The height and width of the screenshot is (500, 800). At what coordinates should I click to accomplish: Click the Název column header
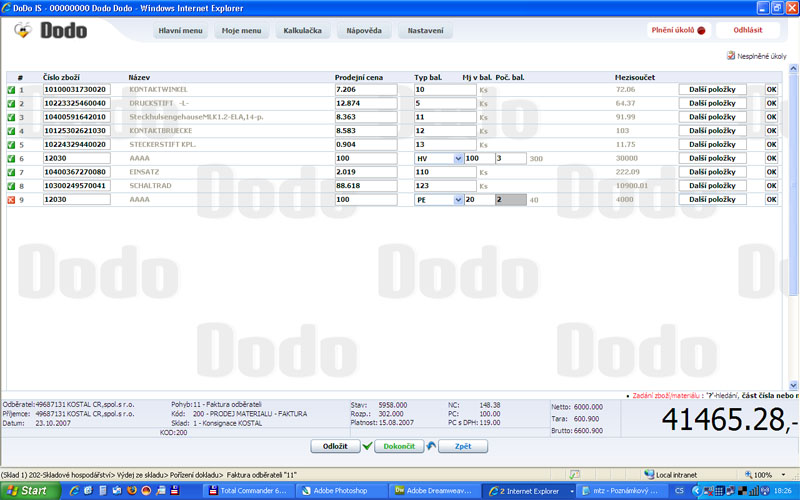pyautogui.click(x=139, y=78)
